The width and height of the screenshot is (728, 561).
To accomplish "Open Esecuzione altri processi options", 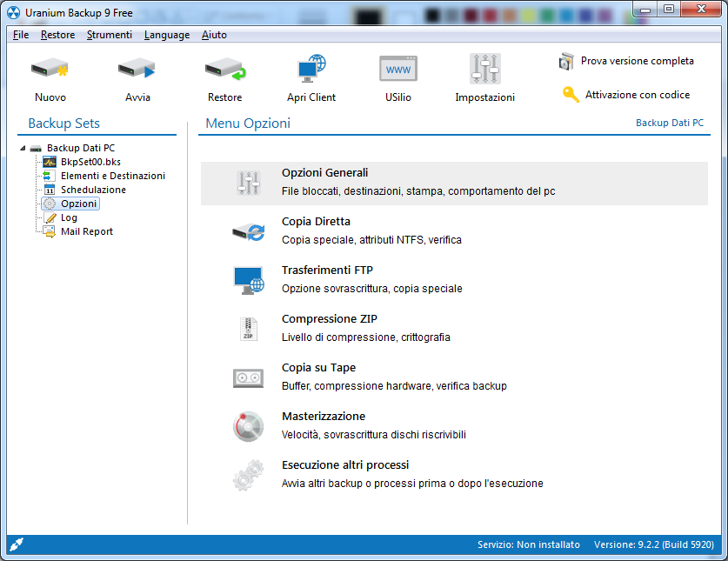I will pos(345,465).
